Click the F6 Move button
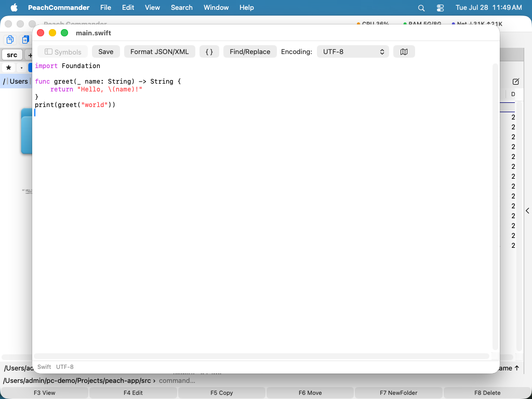This screenshot has width=532, height=399. click(x=310, y=393)
